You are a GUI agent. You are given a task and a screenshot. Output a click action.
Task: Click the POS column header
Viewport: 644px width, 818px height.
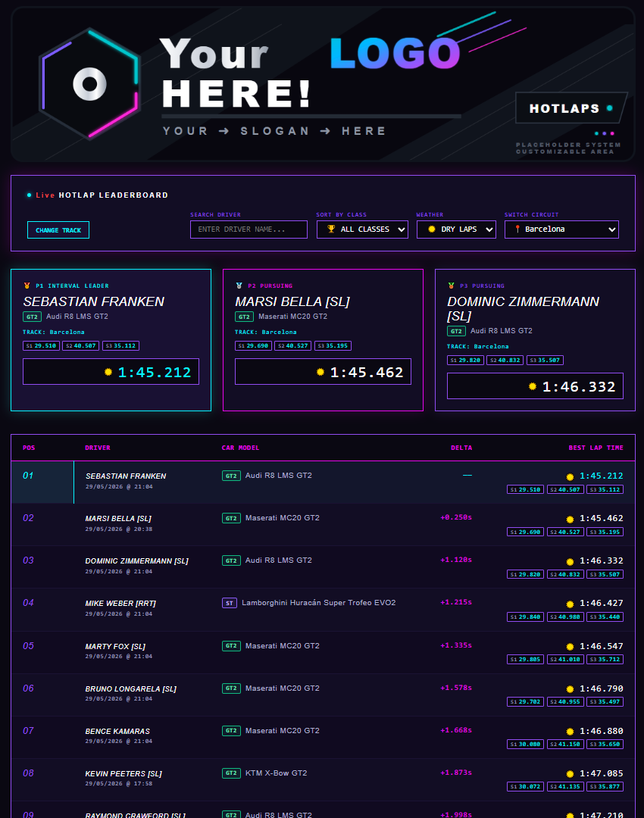[x=29, y=448]
